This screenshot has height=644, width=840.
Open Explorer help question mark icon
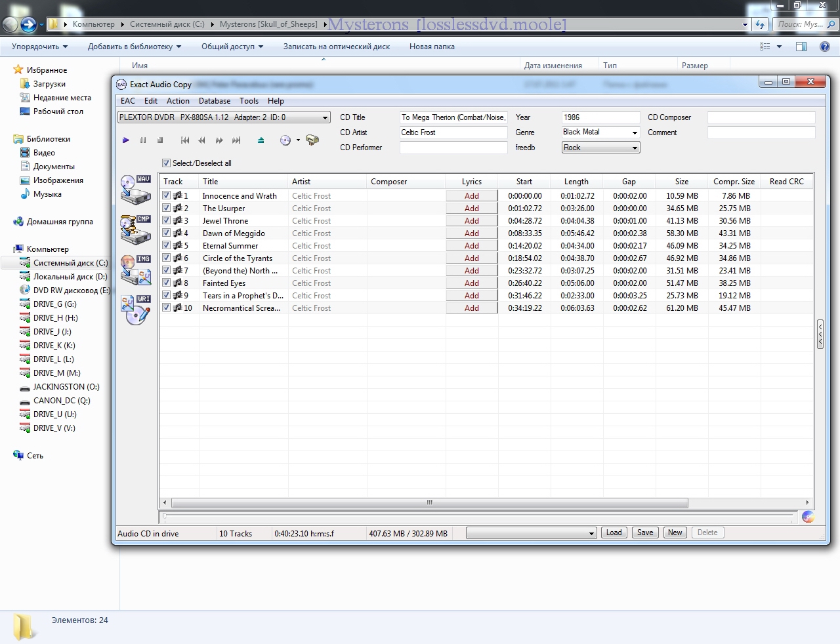click(x=825, y=47)
